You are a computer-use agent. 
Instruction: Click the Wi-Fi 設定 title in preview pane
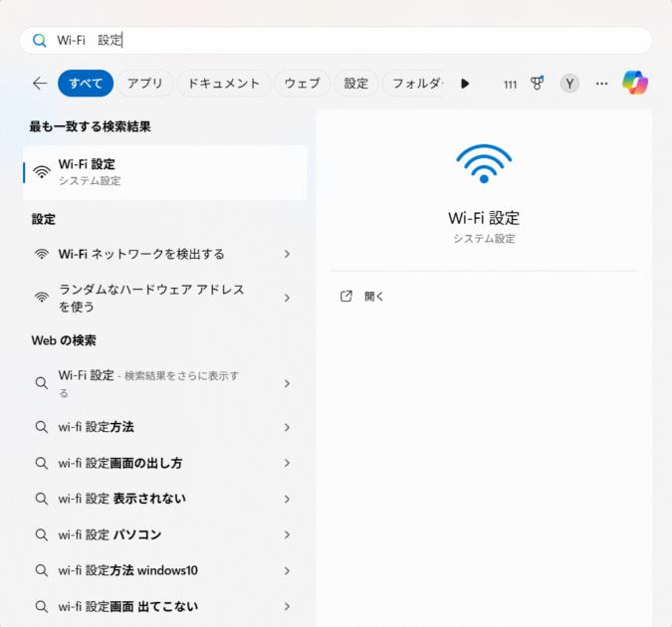coord(484,218)
